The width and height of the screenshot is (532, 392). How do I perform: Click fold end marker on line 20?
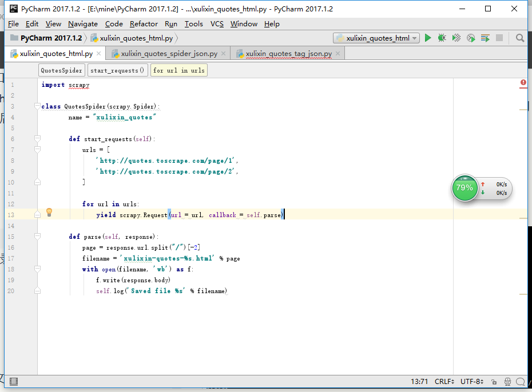(37, 290)
